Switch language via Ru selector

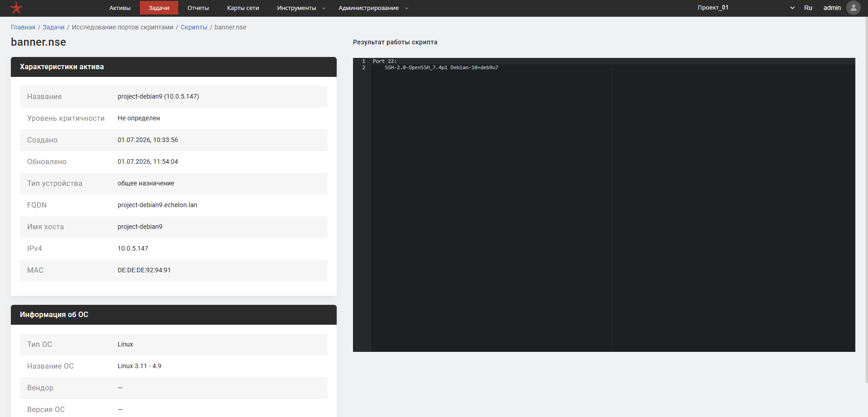(808, 8)
